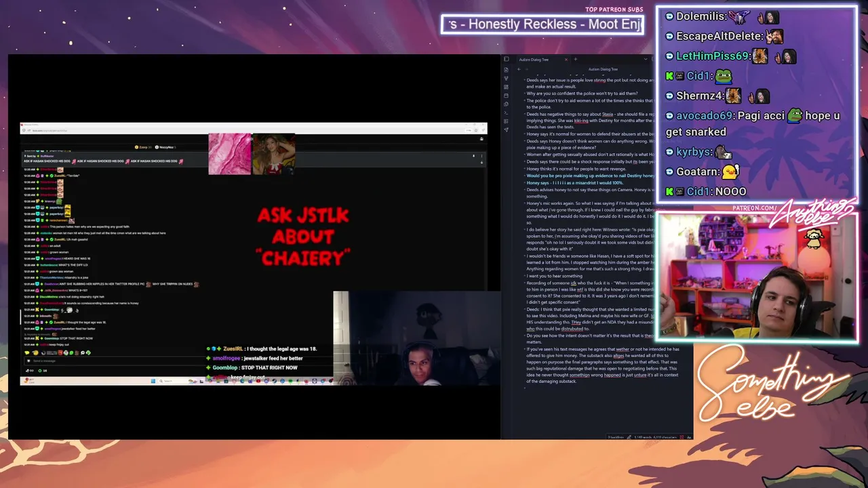Viewport: 868px width, 488px height.
Task: Open the canvas icon in Obsidian ribbon
Action: 506,87
